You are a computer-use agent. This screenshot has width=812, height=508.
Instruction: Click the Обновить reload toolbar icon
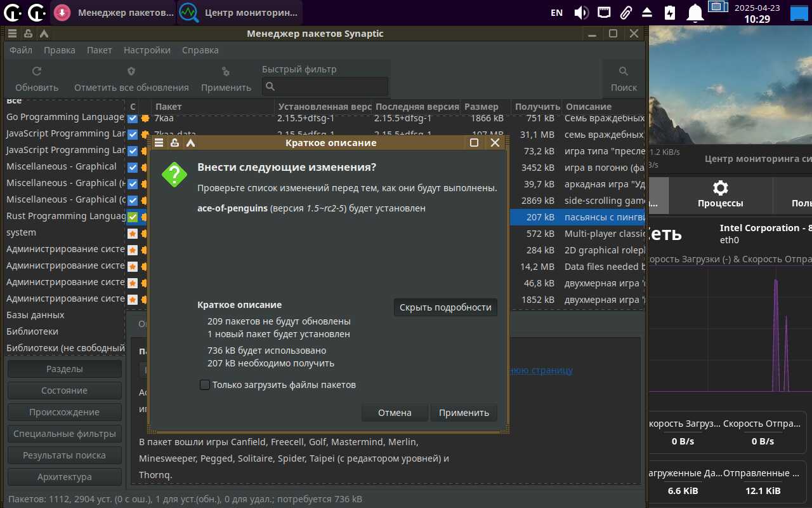[37, 72]
